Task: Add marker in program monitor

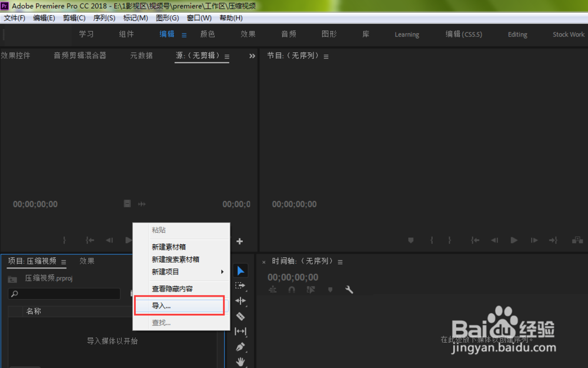Action: click(x=410, y=240)
